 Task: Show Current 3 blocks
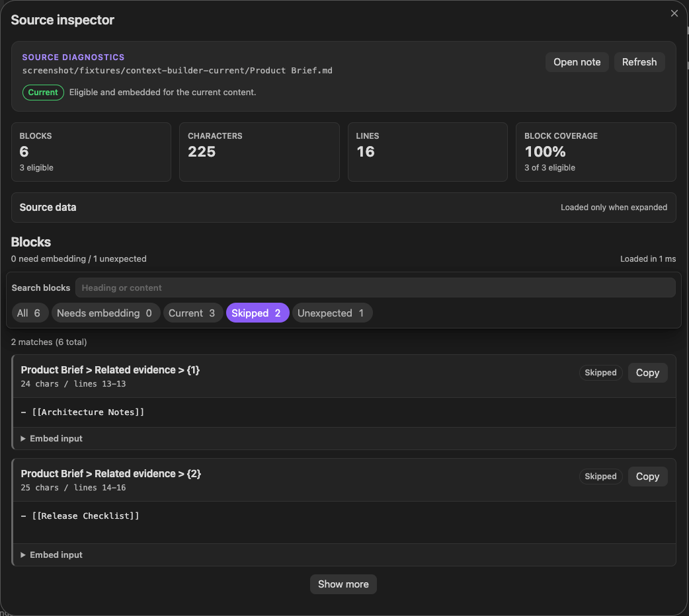click(x=192, y=313)
